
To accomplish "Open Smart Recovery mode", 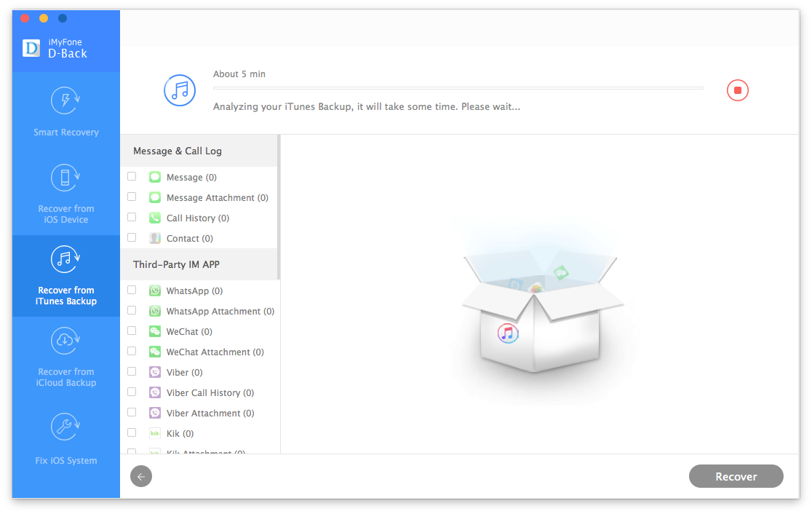I will [65, 111].
